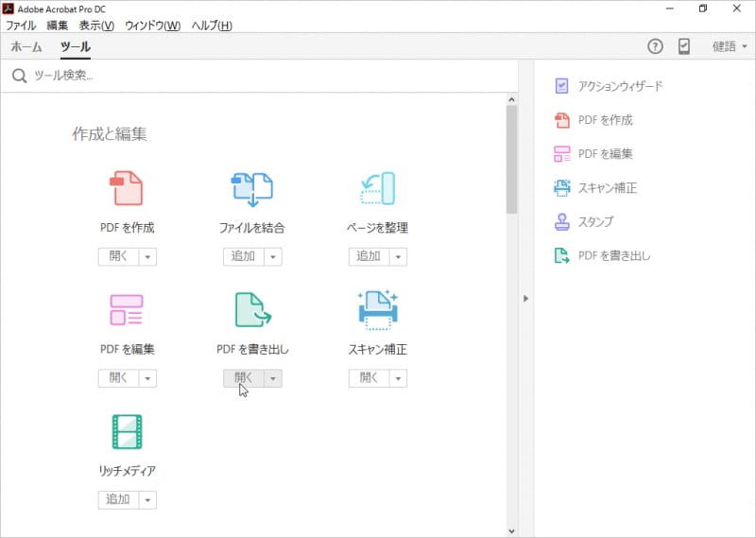Click 開く button under PDF を書き出し
This screenshot has height=538, width=756.
click(x=244, y=378)
